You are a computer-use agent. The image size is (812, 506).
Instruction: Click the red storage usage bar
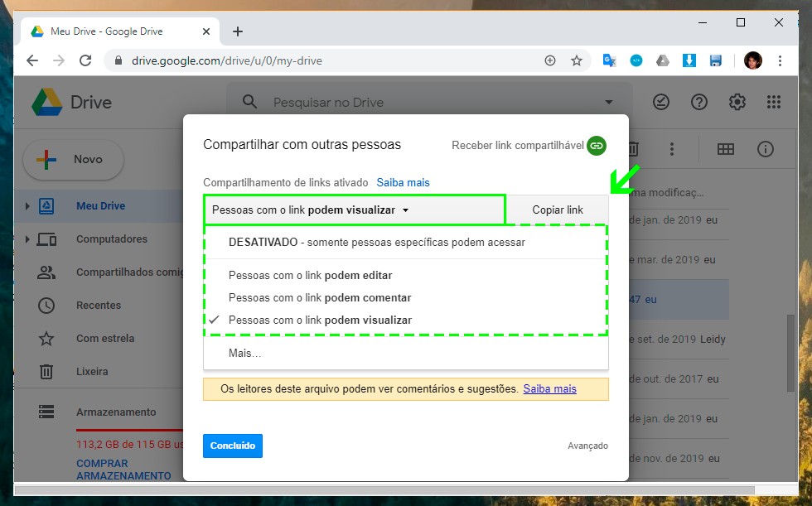[x=129, y=430]
